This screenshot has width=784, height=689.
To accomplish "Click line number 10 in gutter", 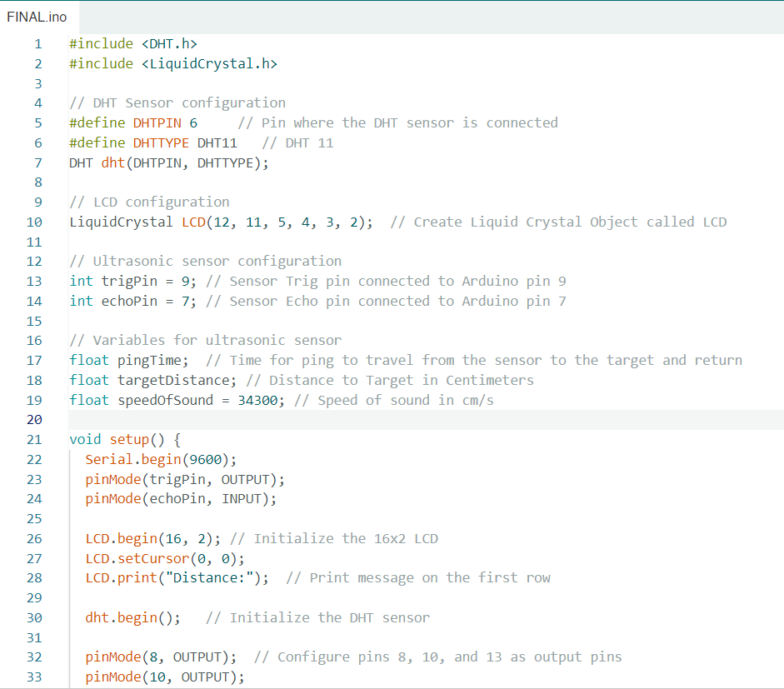I will click(34, 222).
